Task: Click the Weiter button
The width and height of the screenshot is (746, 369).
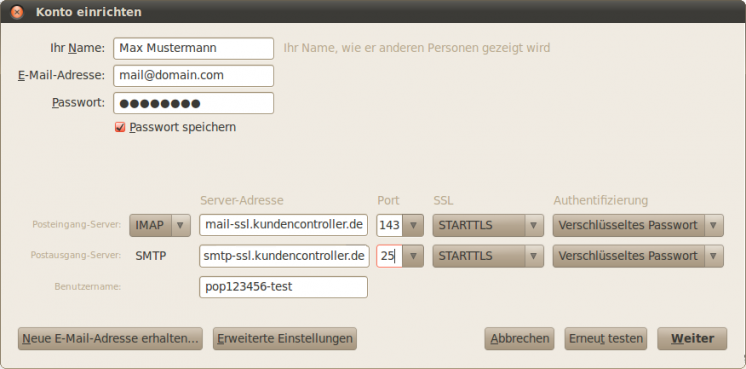Action: [x=692, y=339]
